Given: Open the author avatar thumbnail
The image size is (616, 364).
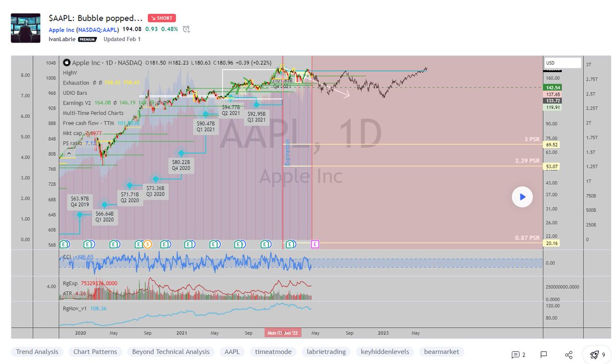Looking at the screenshot, I should pyautogui.click(x=26, y=28).
